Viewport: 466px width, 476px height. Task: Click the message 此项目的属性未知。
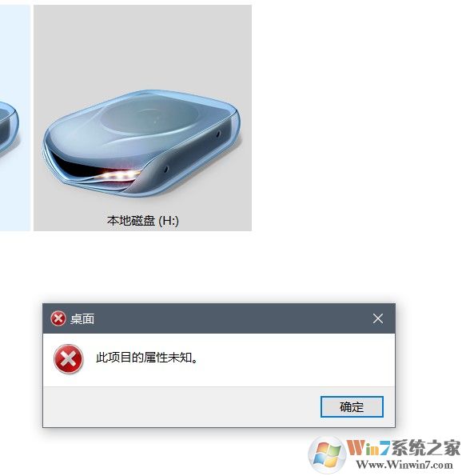147,358
